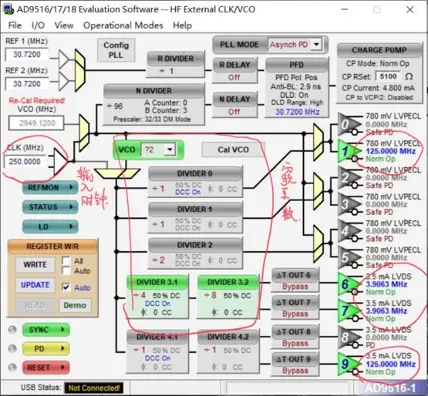Click the green output 1 driver triangle
Viewport: 428px width, 396px height.
coord(348,151)
